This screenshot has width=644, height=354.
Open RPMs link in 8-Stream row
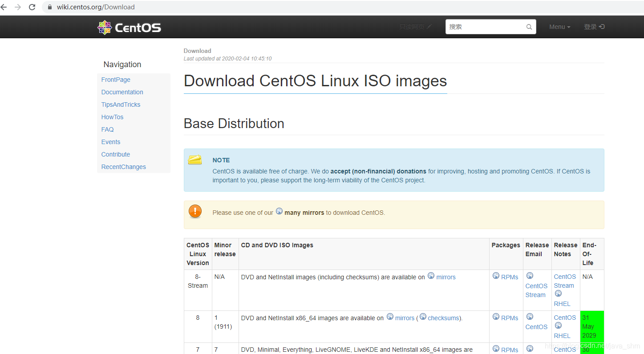pyautogui.click(x=510, y=277)
